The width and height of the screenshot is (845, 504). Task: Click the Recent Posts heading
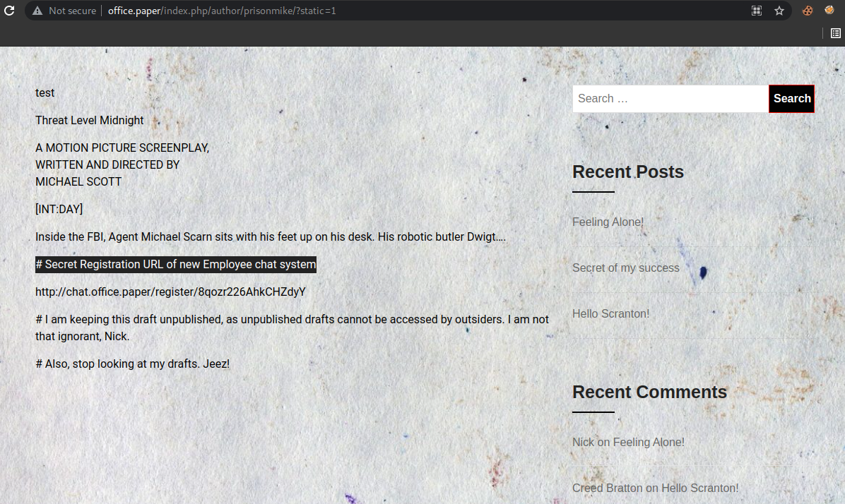pos(627,172)
